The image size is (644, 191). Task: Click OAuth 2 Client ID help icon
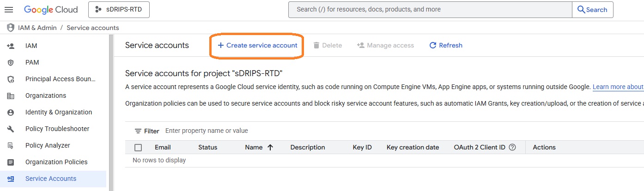point(512,148)
